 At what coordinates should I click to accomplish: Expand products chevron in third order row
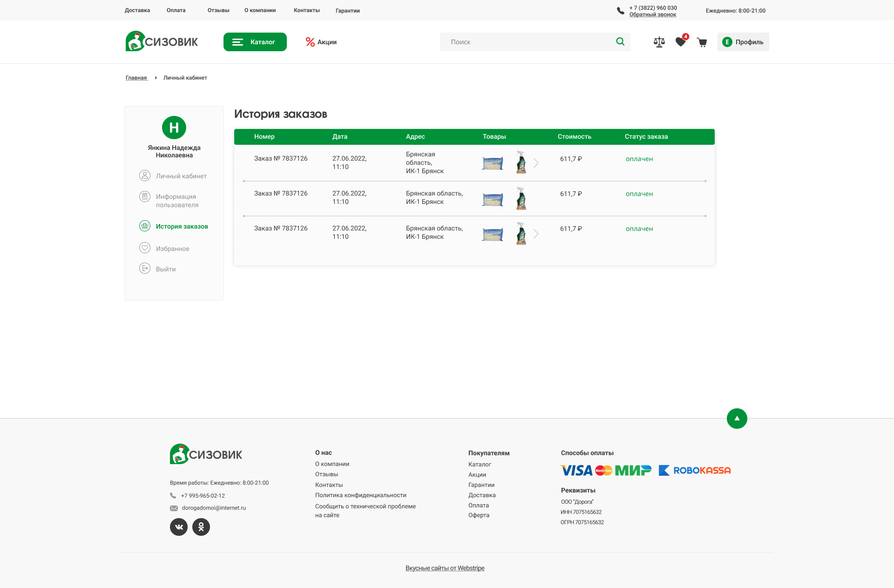tap(536, 234)
